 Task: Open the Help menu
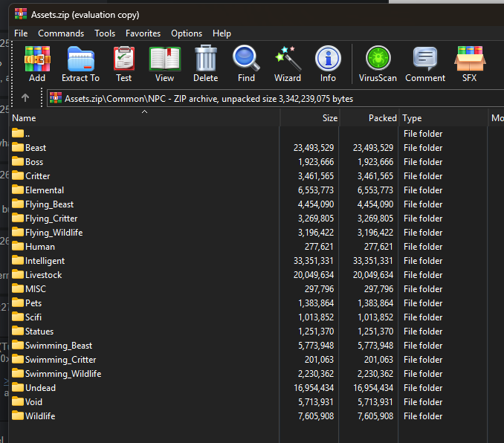point(222,33)
